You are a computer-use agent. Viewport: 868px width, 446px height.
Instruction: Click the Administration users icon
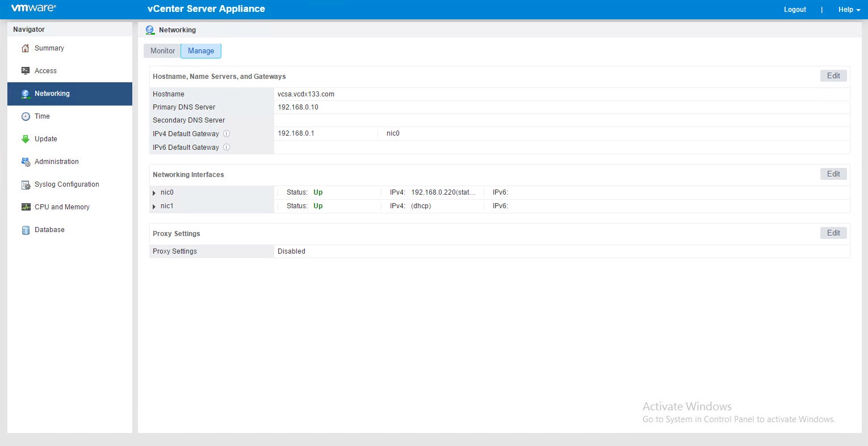(x=26, y=162)
